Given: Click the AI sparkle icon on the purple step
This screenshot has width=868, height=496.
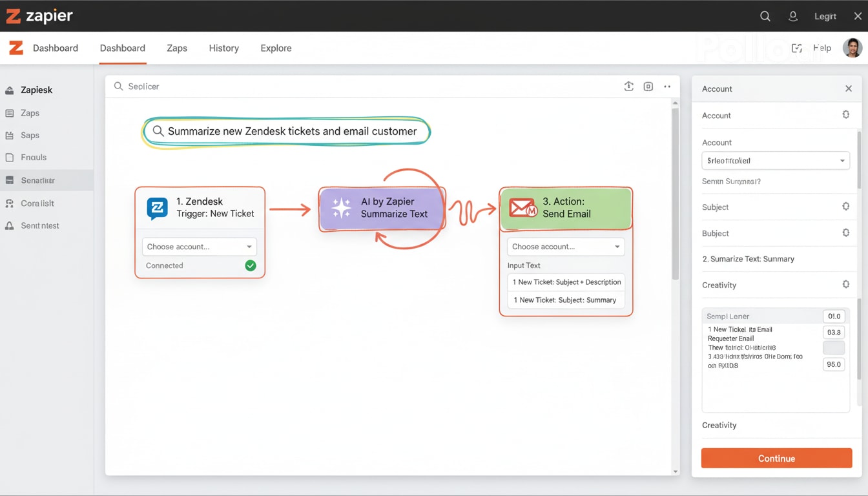Looking at the screenshot, I should coord(341,207).
